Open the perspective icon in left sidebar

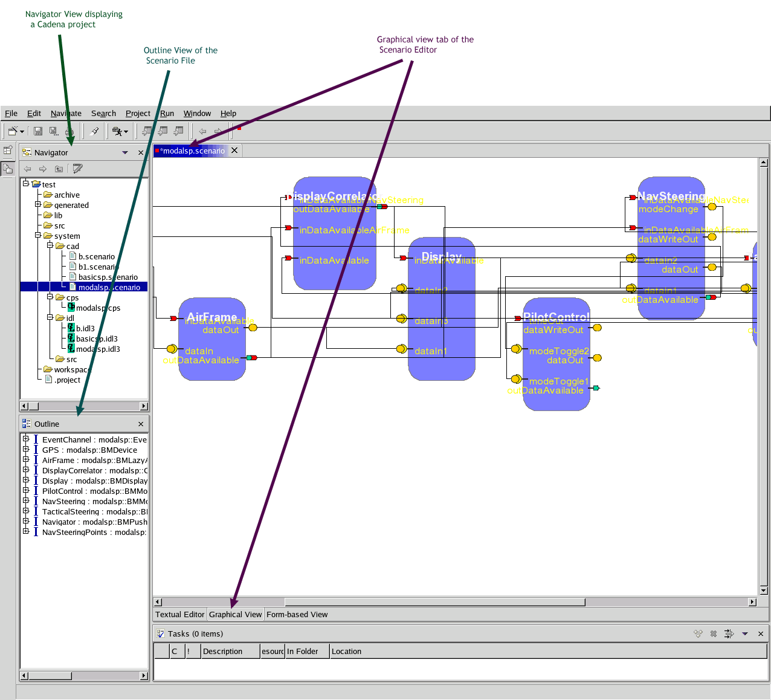coord(8,151)
